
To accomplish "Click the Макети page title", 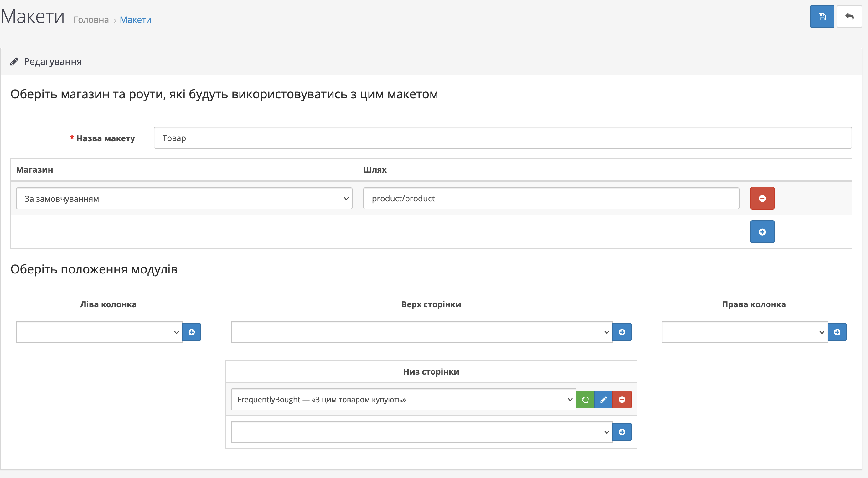I will click(x=33, y=16).
